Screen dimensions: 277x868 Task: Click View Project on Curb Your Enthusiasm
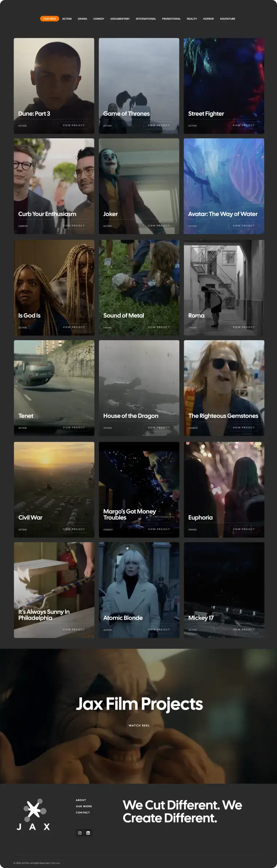pyautogui.click(x=74, y=226)
